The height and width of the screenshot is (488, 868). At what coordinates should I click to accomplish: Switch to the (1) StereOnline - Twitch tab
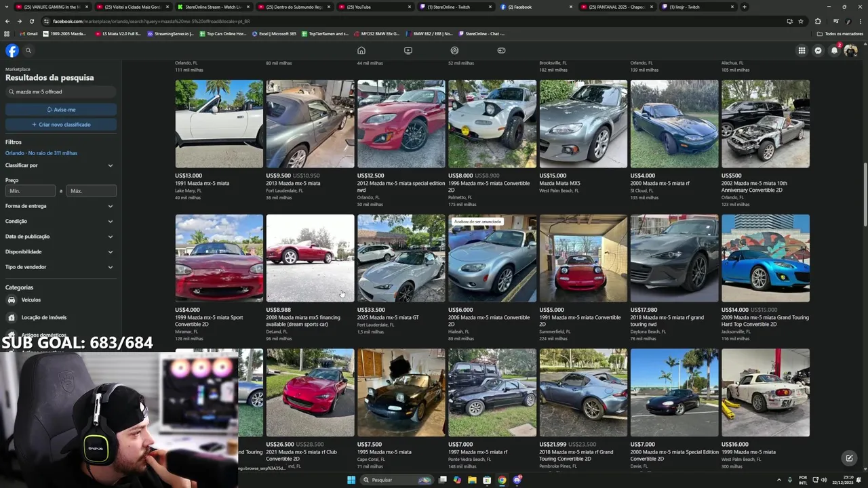tap(456, 7)
